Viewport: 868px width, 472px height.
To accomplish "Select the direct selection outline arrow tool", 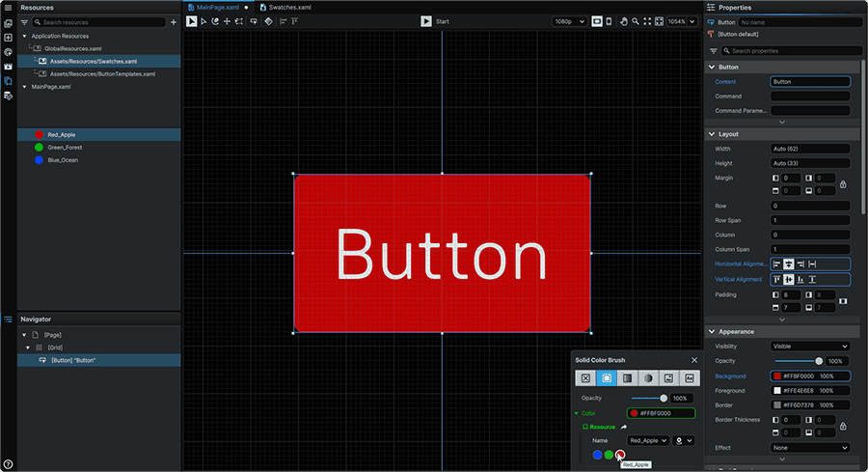I will [x=203, y=21].
